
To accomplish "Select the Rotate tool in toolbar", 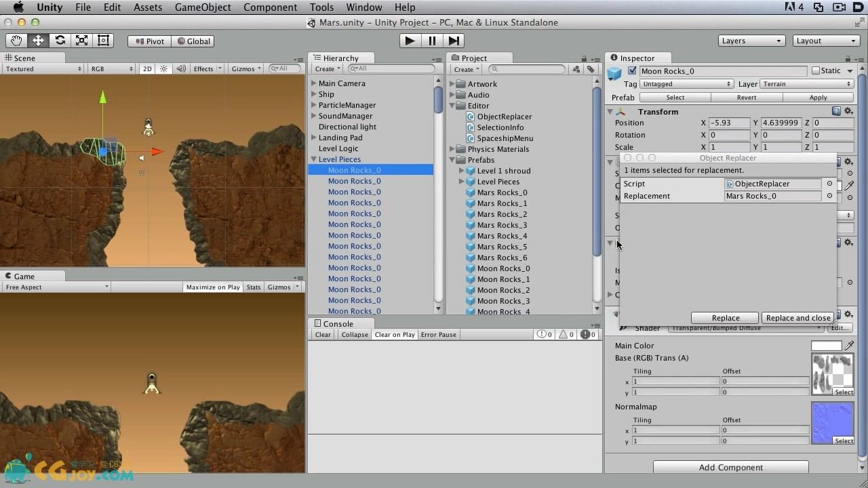I will pos(60,41).
